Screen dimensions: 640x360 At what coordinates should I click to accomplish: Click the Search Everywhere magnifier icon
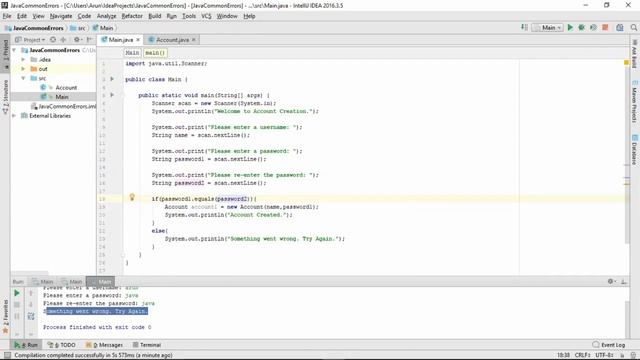tap(633, 27)
